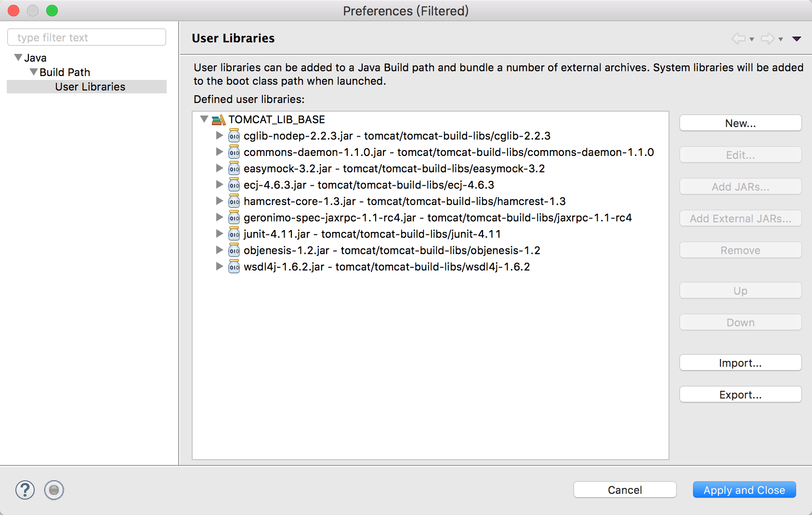Screen dimensions: 812x515
Task: Expand the geronimo-spec-jaxrpc-1.1-rc4.jar entry
Action: (x=220, y=217)
